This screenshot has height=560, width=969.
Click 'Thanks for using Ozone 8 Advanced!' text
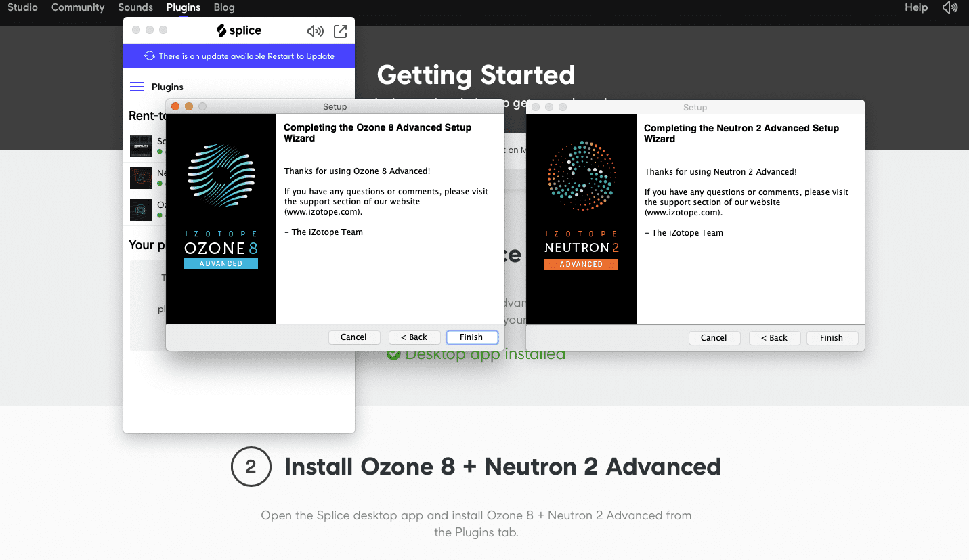358,171
